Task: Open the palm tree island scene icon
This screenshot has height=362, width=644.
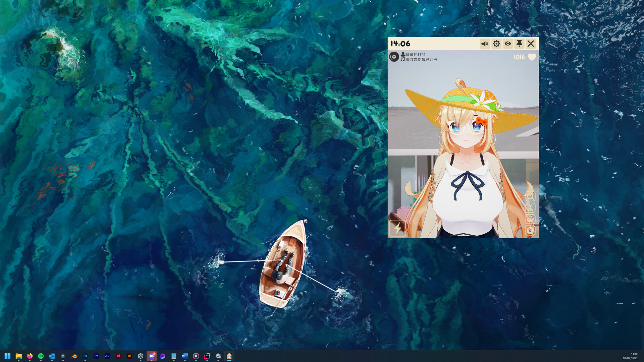Action: [x=530, y=208]
